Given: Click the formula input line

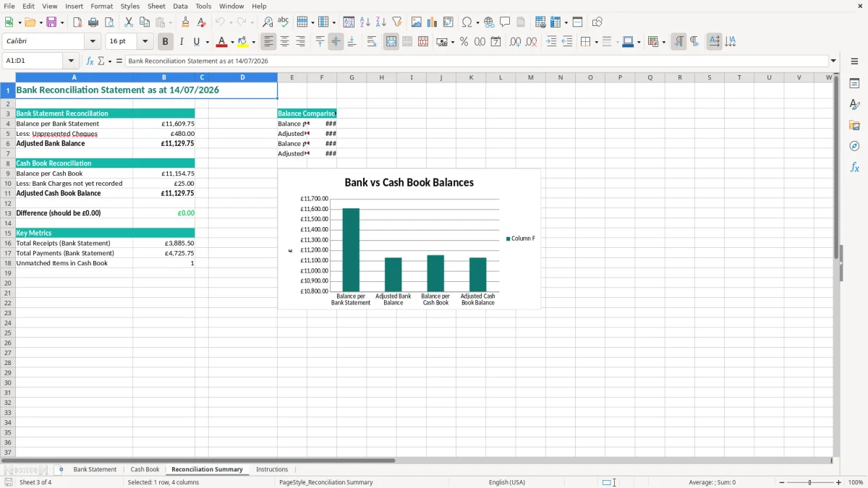Looking at the screenshot, I should click(x=477, y=61).
